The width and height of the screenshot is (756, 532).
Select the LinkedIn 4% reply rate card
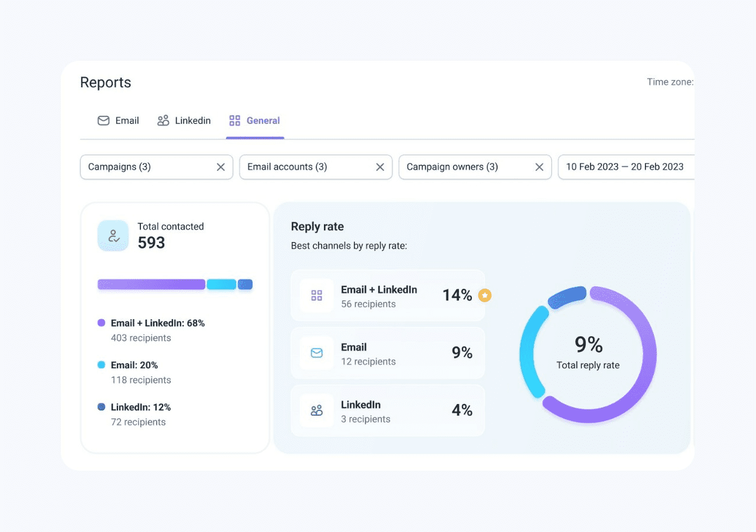(387, 410)
